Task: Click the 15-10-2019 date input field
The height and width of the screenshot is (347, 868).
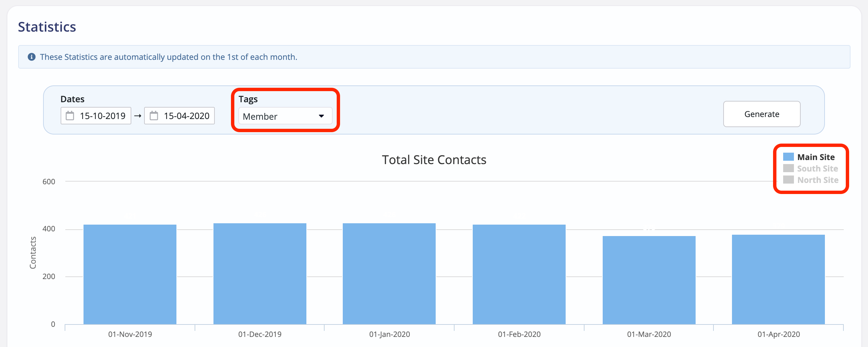Action: click(103, 115)
